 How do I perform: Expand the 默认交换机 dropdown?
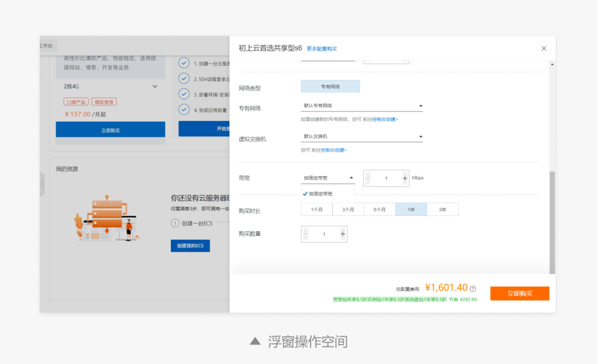pyautogui.click(x=362, y=136)
